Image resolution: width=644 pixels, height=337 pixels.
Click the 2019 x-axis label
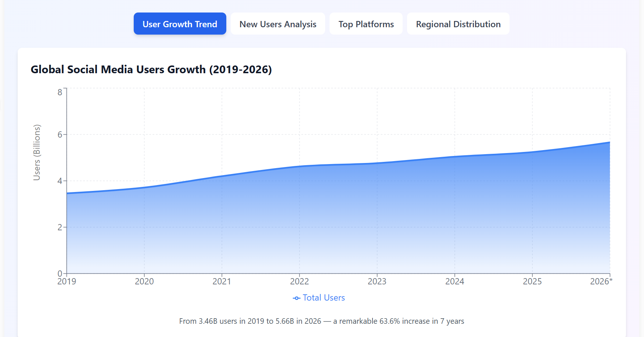(x=67, y=281)
